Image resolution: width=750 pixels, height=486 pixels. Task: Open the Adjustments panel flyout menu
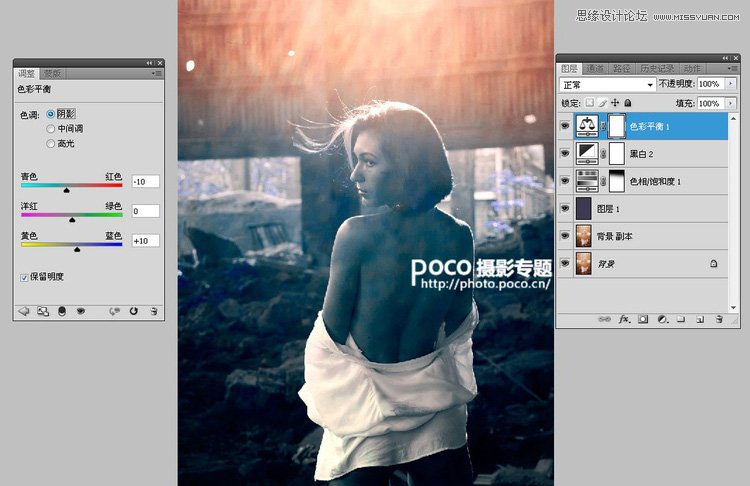click(156, 73)
